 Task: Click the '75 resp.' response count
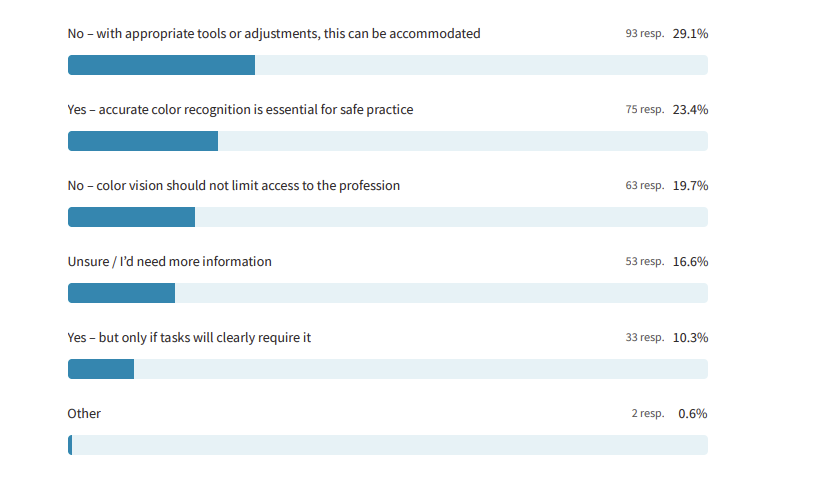pyautogui.click(x=644, y=110)
